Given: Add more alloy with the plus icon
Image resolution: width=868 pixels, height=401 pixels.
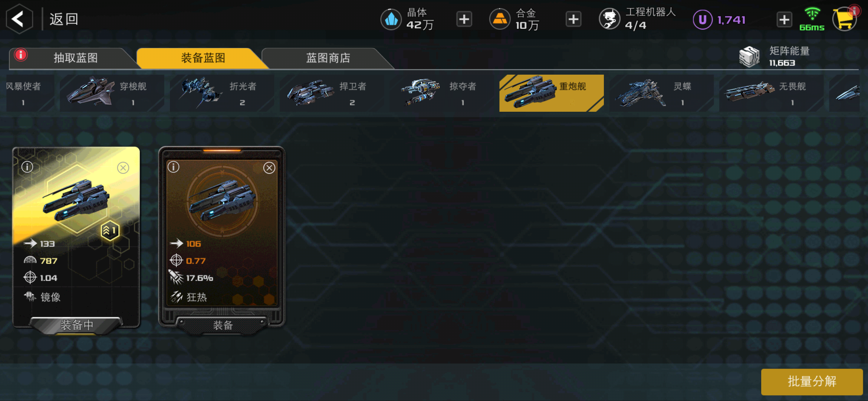Looking at the screenshot, I should click(x=573, y=19).
